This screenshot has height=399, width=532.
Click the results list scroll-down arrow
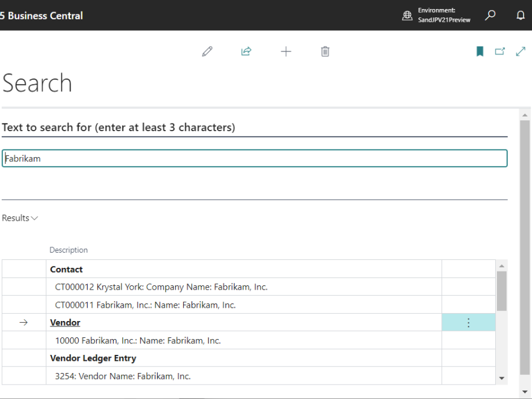click(502, 378)
